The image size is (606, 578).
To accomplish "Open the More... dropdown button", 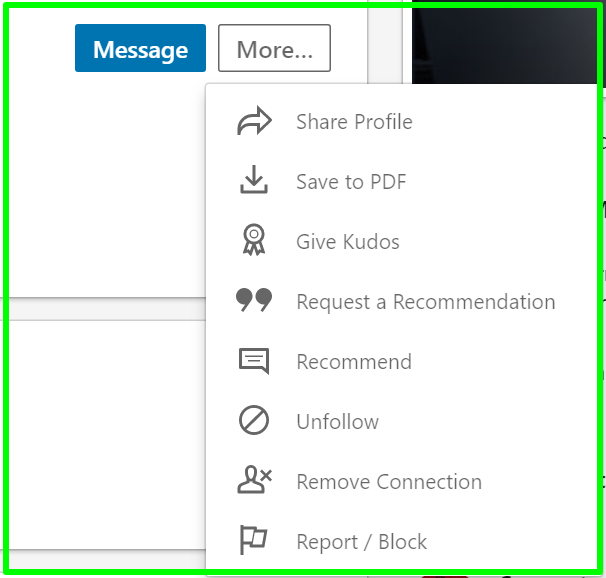I will coord(274,48).
